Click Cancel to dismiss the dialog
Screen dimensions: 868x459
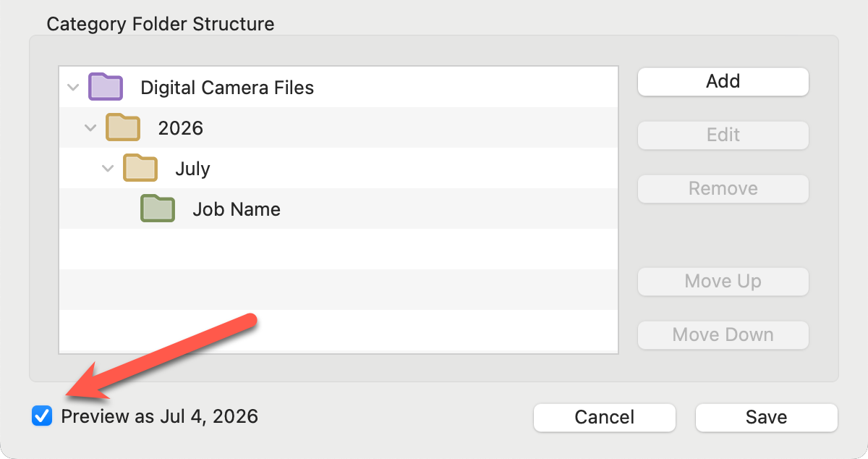point(605,418)
